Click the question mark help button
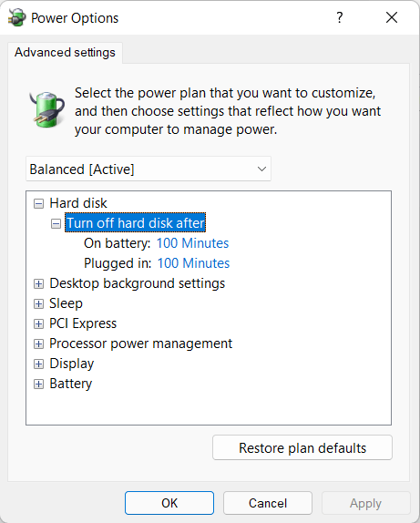The width and height of the screenshot is (420, 523). click(340, 17)
